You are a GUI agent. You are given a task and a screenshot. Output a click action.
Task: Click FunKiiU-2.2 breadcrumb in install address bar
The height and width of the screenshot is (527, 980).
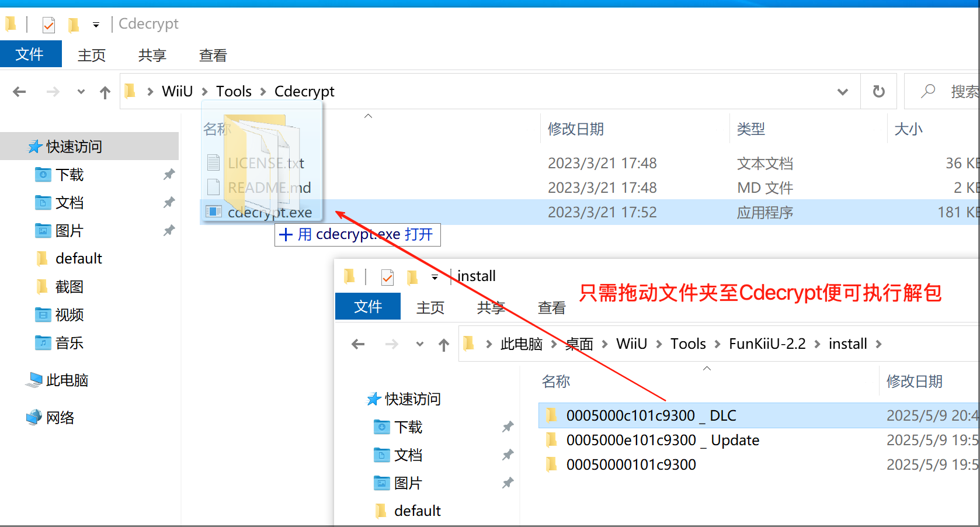click(767, 344)
